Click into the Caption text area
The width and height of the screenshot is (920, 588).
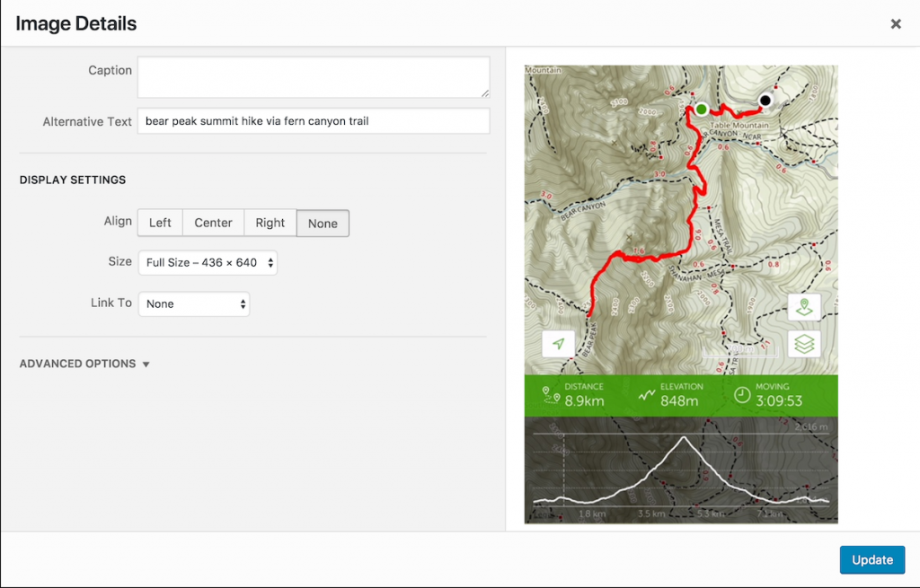coord(314,77)
